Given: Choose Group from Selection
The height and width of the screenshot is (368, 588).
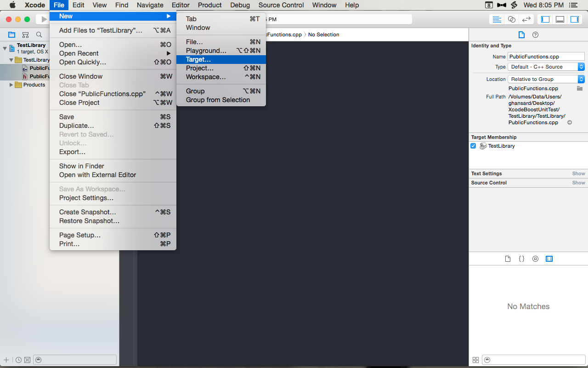Looking at the screenshot, I should [x=221, y=100].
